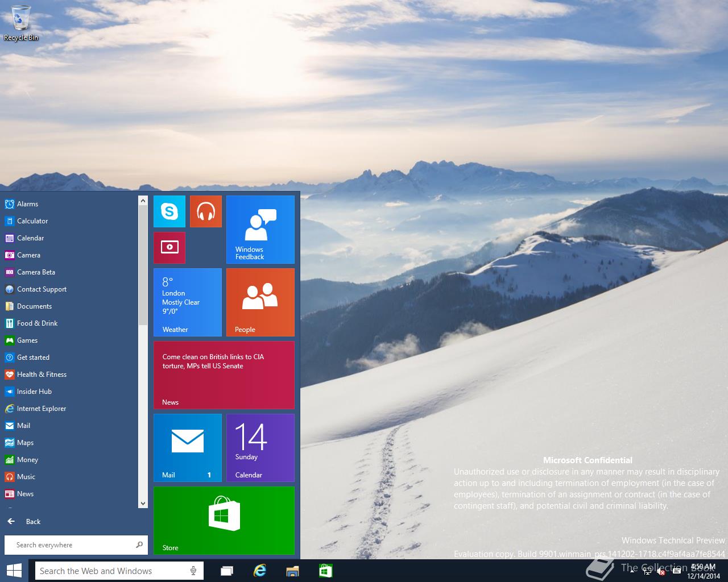Open File Explorer from the taskbar
728x582 pixels.
[292, 571]
